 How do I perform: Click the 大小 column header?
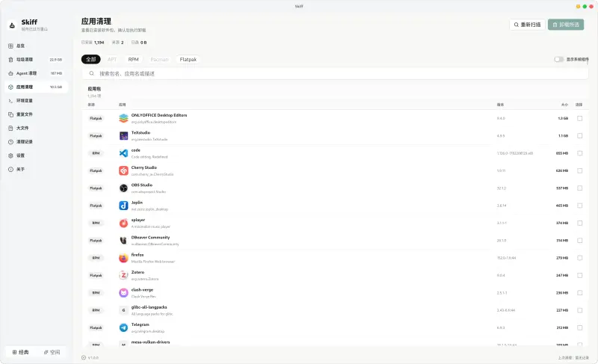pyautogui.click(x=564, y=105)
